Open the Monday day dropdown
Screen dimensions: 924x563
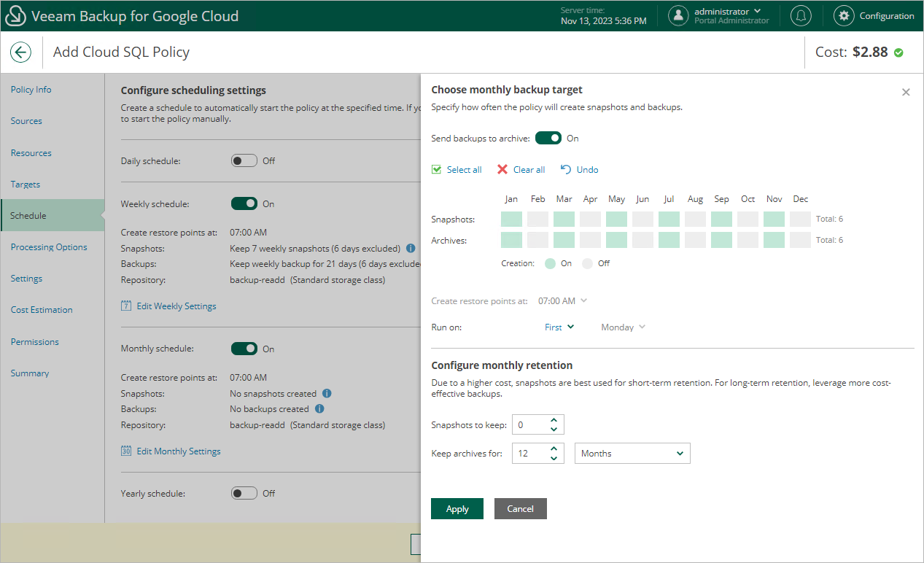[623, 327]
